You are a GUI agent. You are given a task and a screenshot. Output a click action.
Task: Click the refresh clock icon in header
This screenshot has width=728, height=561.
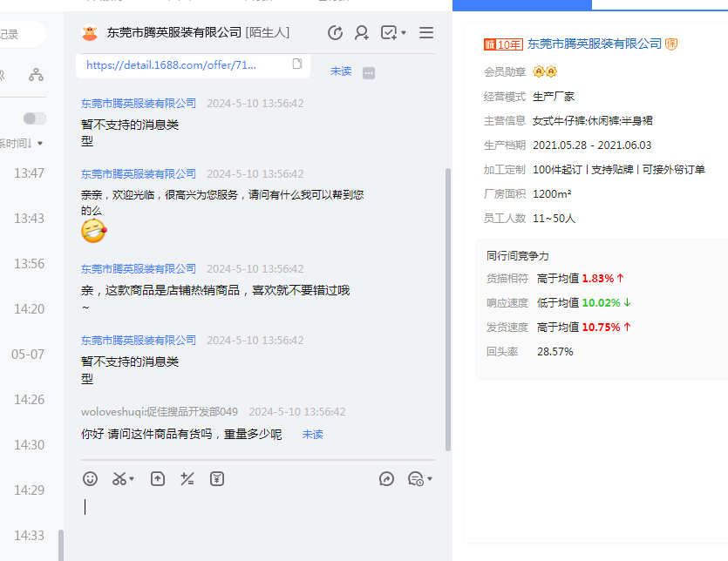pos(335,33)
